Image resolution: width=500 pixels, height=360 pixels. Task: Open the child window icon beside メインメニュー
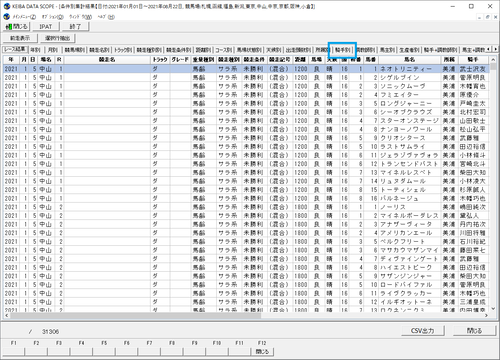point(6,16)
